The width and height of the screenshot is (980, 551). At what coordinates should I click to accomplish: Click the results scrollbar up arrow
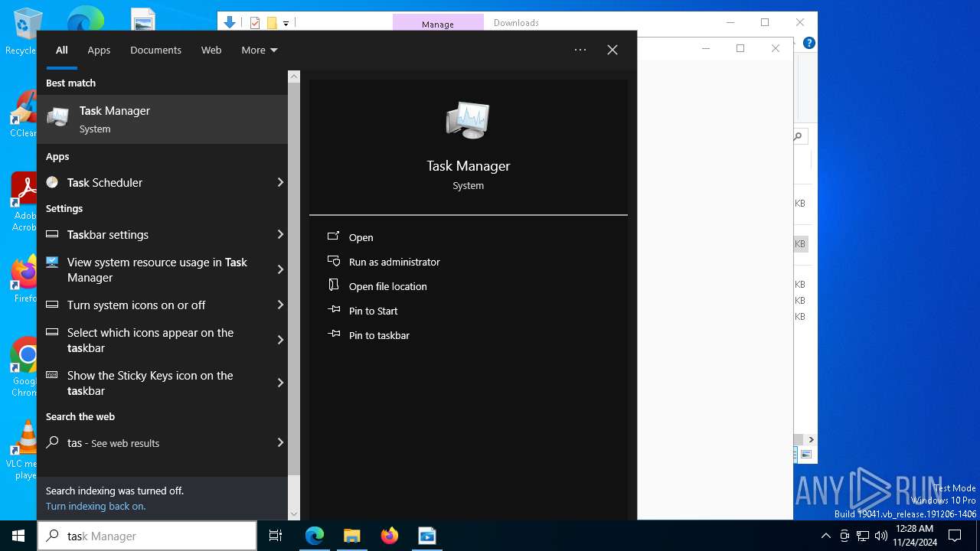[294, 77]
